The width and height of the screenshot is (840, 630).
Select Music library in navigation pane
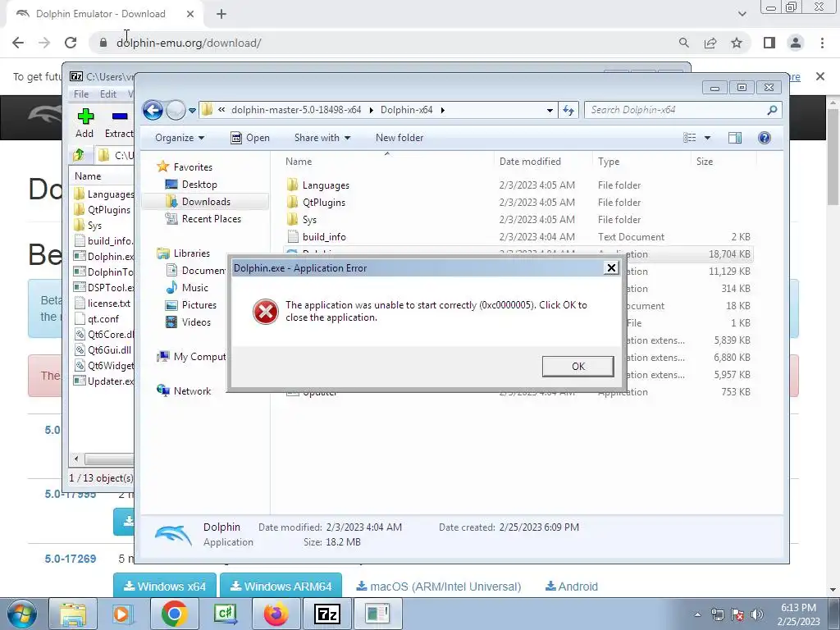(x=194, y=288)
